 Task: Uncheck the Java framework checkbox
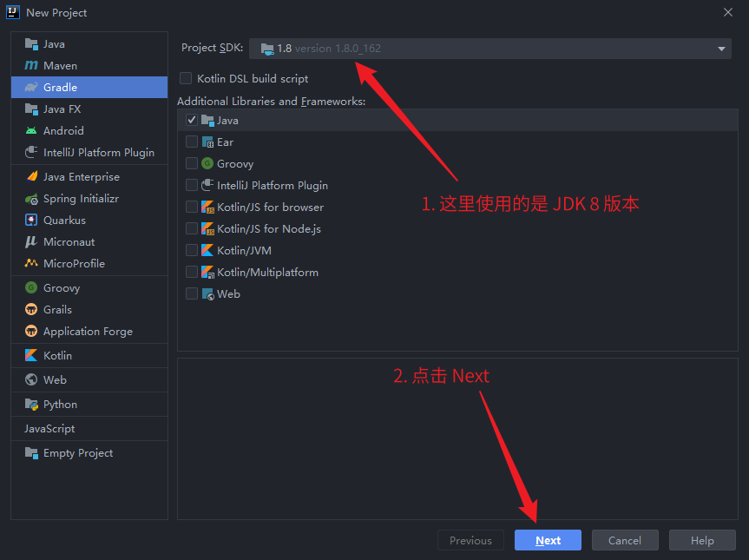[x=192, y=121]
